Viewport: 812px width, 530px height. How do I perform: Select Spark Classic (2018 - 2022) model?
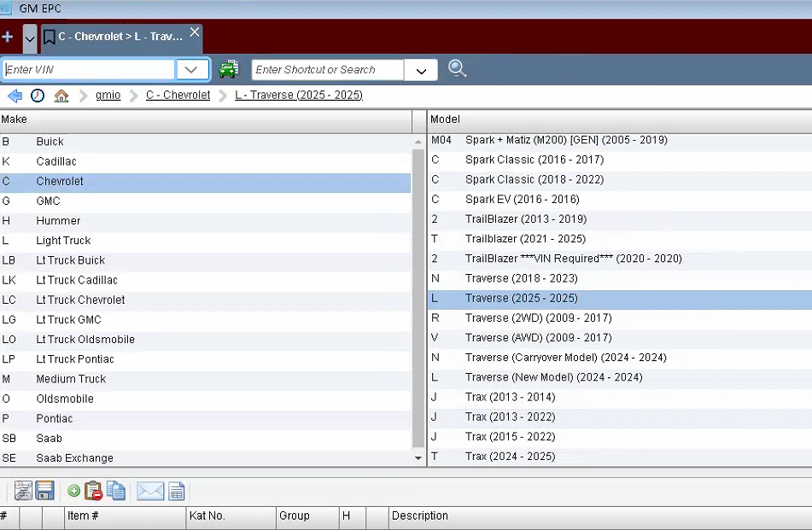pyautogui.click(x=620, y=179)
